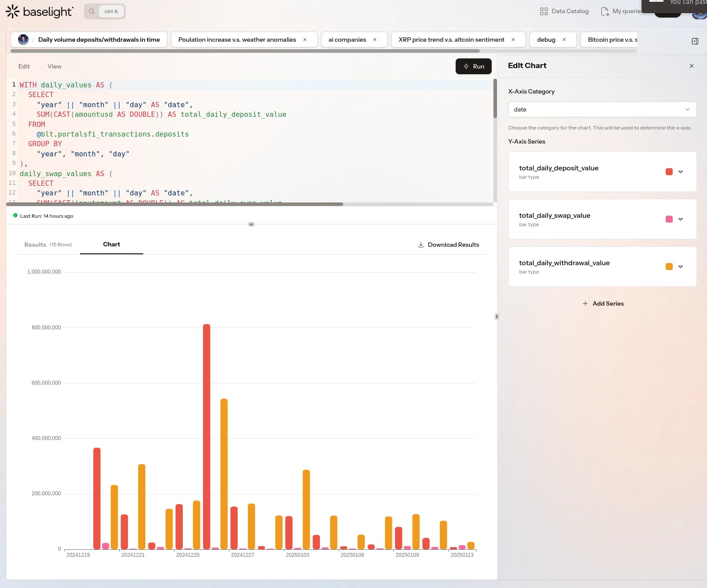Expand total_daily_withdrawal_value series options
707x588 pixels.
[680, 267]
